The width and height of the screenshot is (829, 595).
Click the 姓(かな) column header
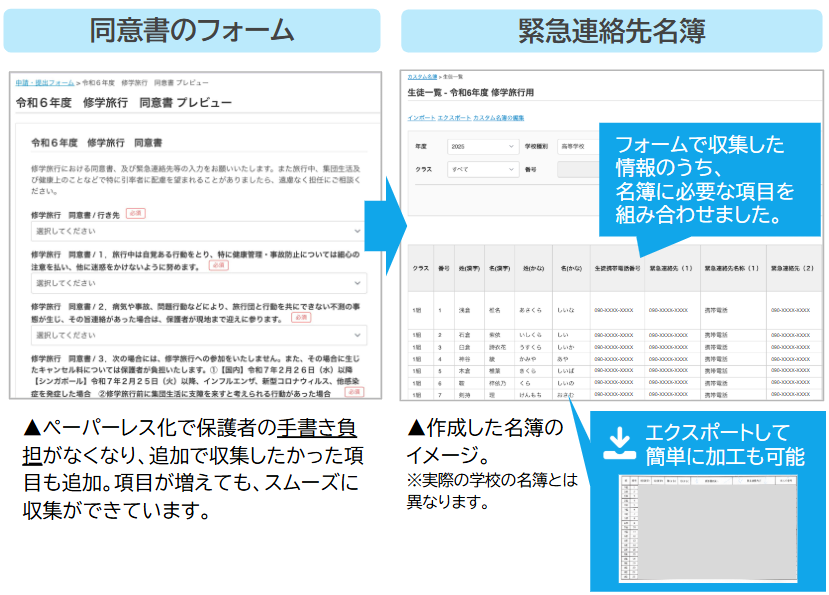point(533,269)
